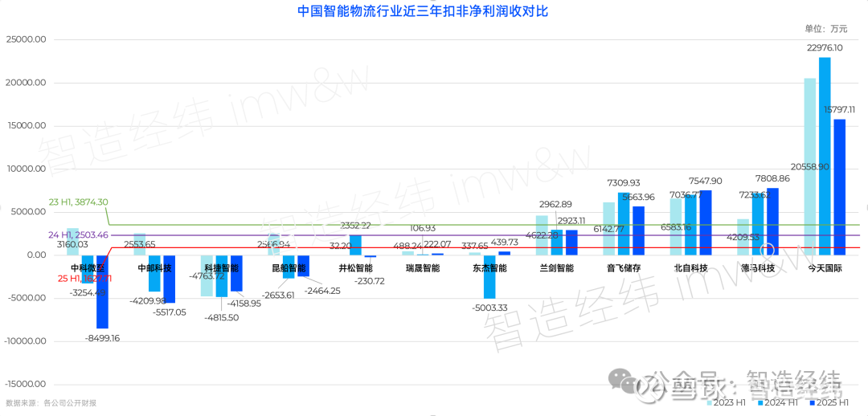868x416 pixels.
Task: Click the data value 22976.10
Action: [x=825, y=48]
